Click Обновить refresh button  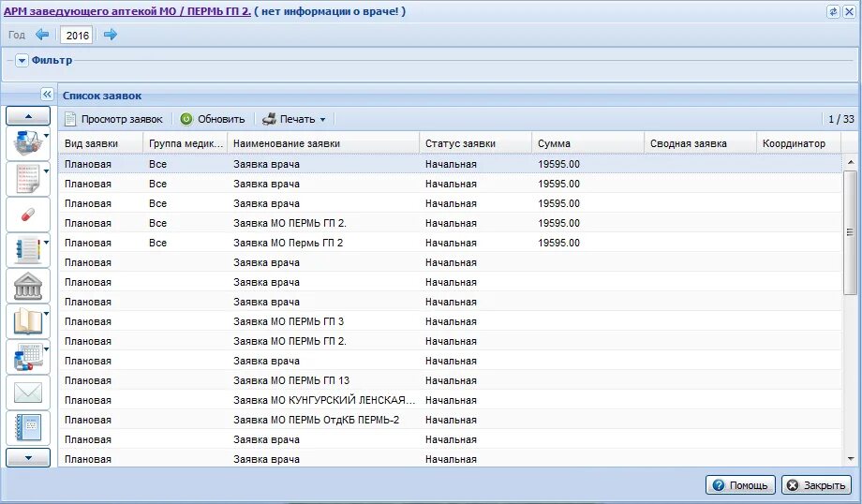(213, 119)
